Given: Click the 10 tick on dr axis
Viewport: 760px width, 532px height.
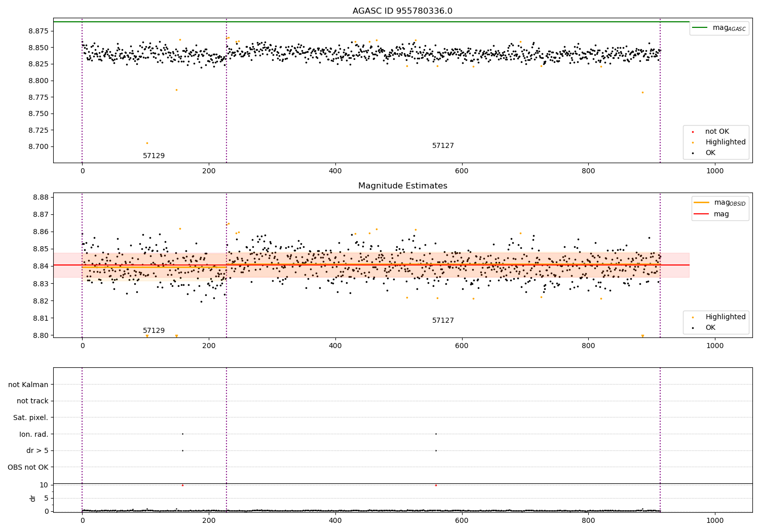Looking at the screenshot, I should [x=44, y=485].
